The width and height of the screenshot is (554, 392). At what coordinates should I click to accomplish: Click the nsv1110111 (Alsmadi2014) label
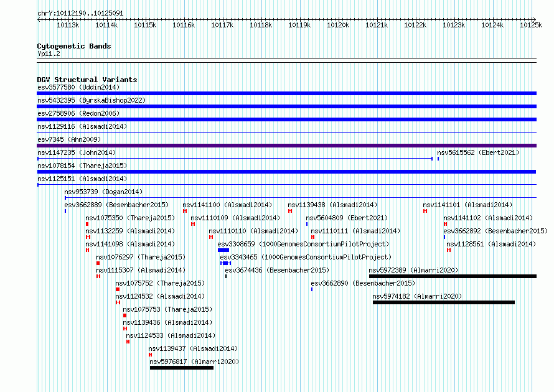pos(355,231)
